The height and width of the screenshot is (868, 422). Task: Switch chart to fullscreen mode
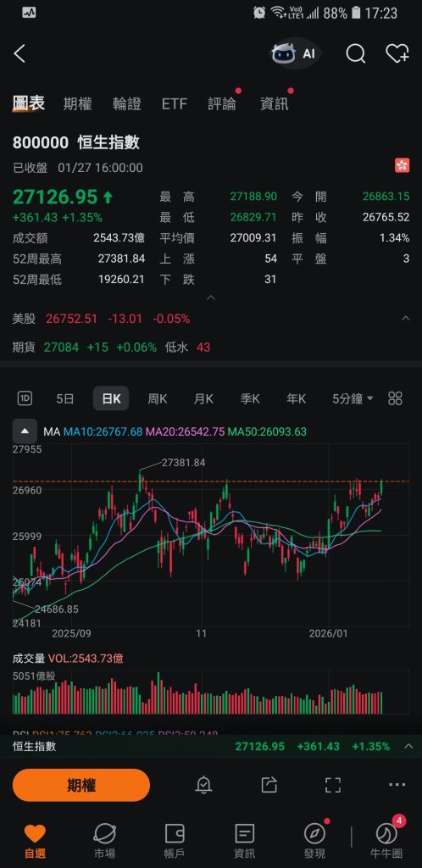[x=333, y=784]
